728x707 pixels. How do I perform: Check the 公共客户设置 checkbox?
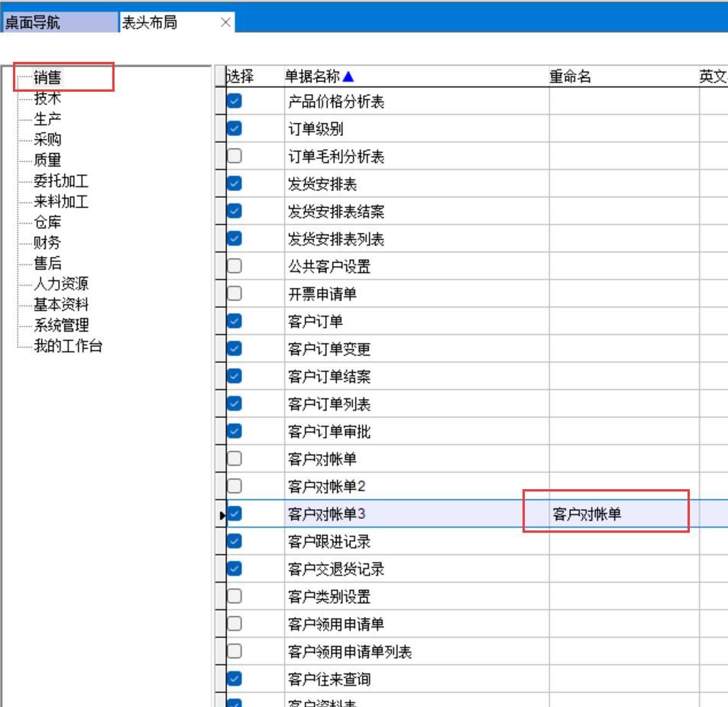[x=235, y=266]
